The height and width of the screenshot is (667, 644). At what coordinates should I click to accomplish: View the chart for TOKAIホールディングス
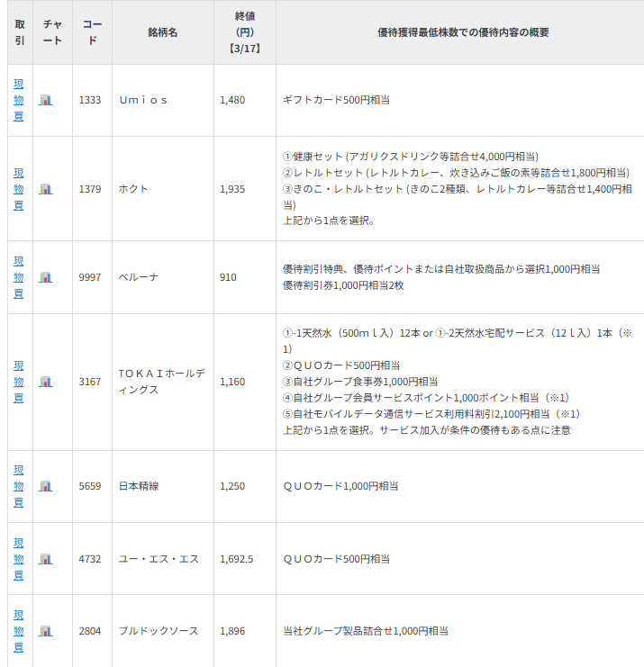click(46, 382)
